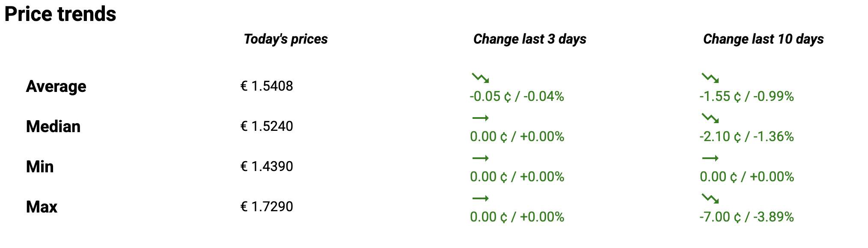Select the Change last 3 days header

point(529,39)
